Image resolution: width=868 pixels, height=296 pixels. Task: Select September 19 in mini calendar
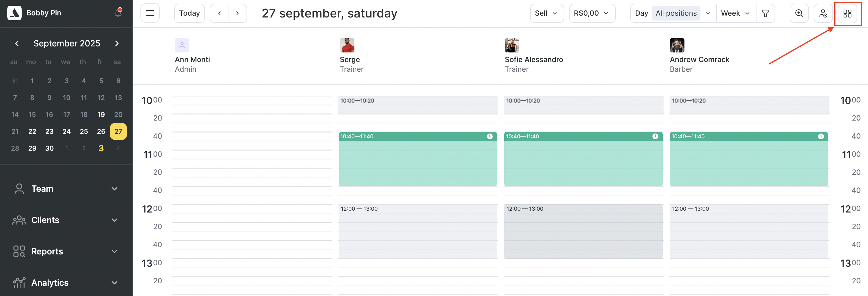pyautogui.click(x=101, y=114)
